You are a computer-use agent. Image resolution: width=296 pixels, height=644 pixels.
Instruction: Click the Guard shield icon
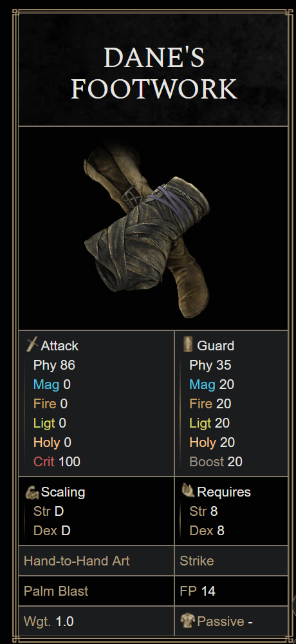(188, 344)
